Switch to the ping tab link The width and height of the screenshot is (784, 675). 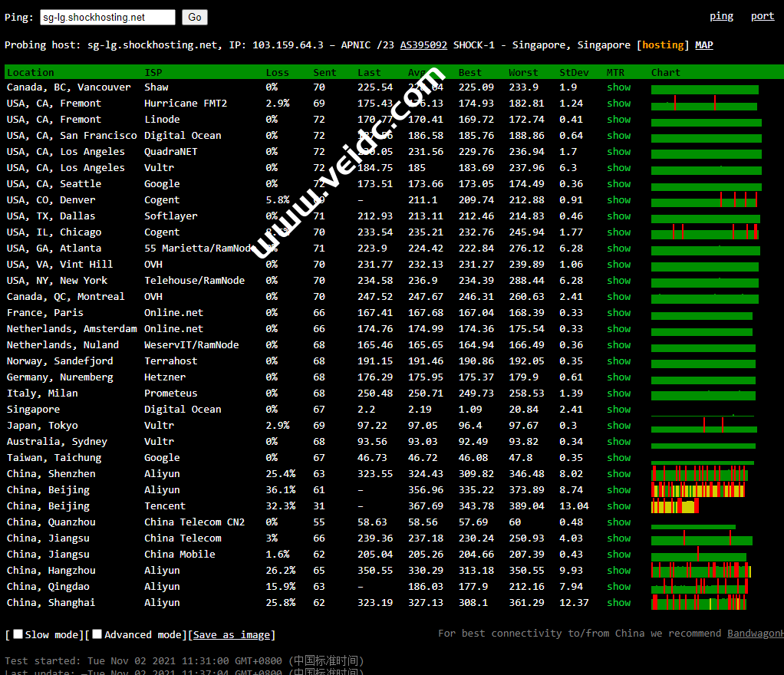point(721,16)
